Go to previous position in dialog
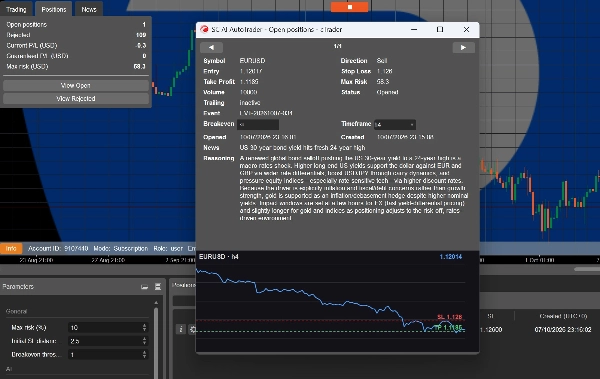 pos(211,47)
